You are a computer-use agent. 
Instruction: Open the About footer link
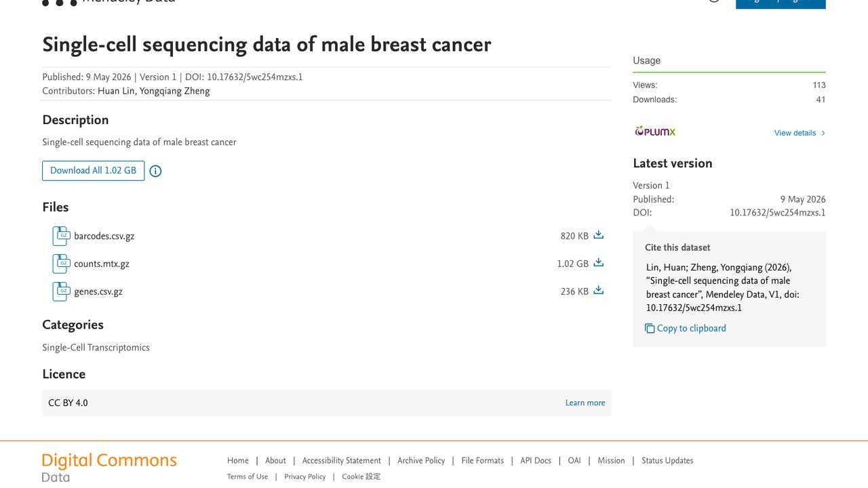(x=275, y=461)
